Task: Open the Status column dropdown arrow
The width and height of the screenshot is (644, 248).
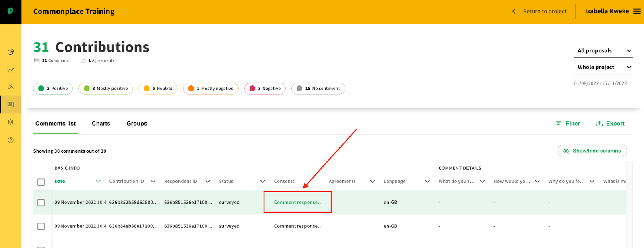Action: click(262, 182)
